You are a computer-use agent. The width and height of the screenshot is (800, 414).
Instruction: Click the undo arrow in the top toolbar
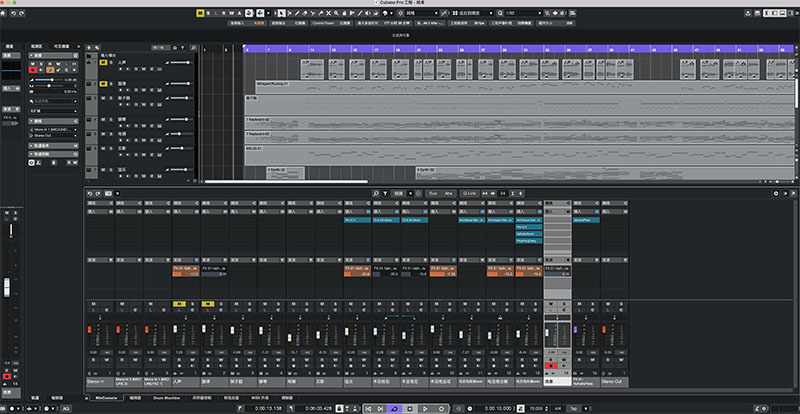14,13
